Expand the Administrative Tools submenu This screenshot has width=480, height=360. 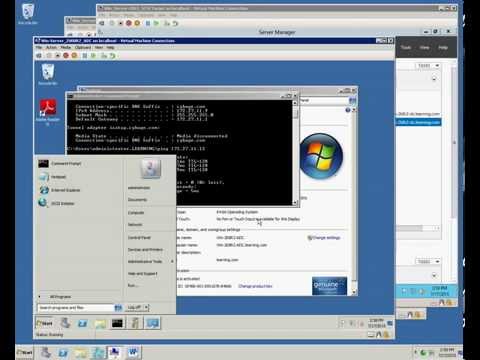[x=150, y=262]
